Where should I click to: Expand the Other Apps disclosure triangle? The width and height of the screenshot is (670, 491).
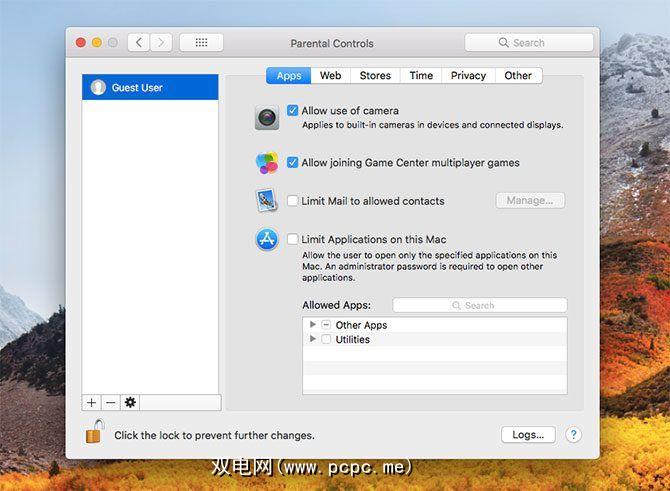tap(312, 324)
